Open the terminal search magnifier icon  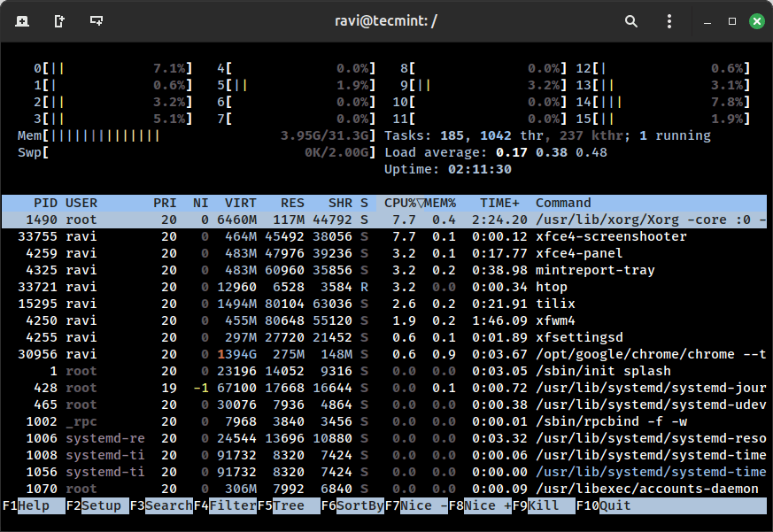631,20
